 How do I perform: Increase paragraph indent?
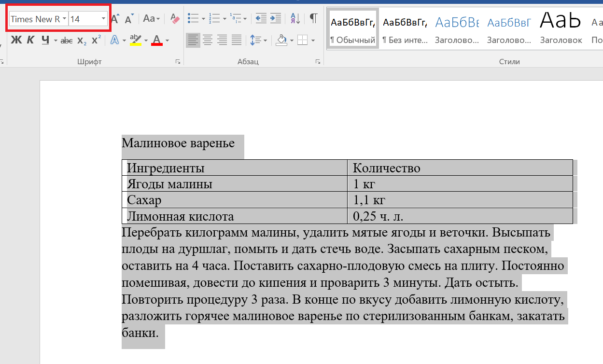click(x=276, y=19)
